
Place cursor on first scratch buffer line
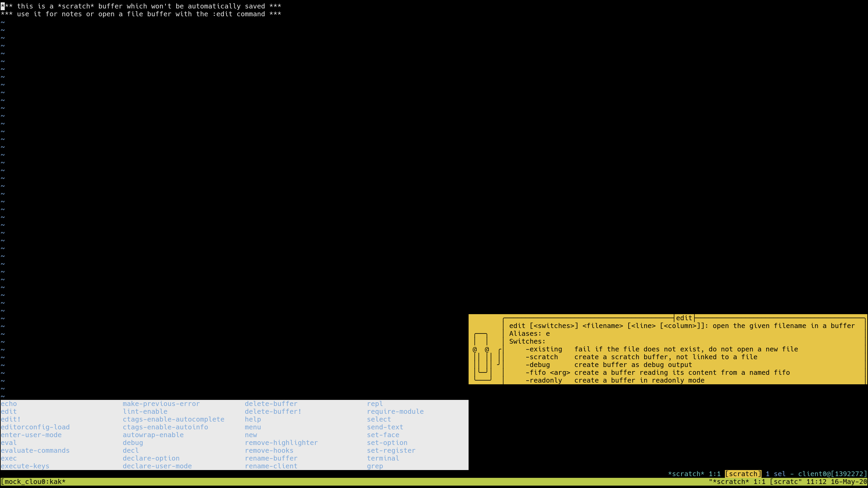point(141,6)
